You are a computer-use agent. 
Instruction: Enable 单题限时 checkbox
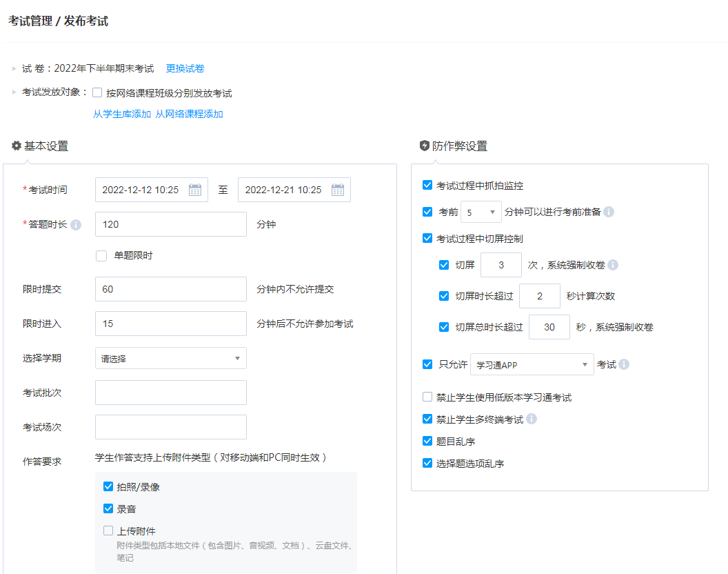tap(101, 256)
